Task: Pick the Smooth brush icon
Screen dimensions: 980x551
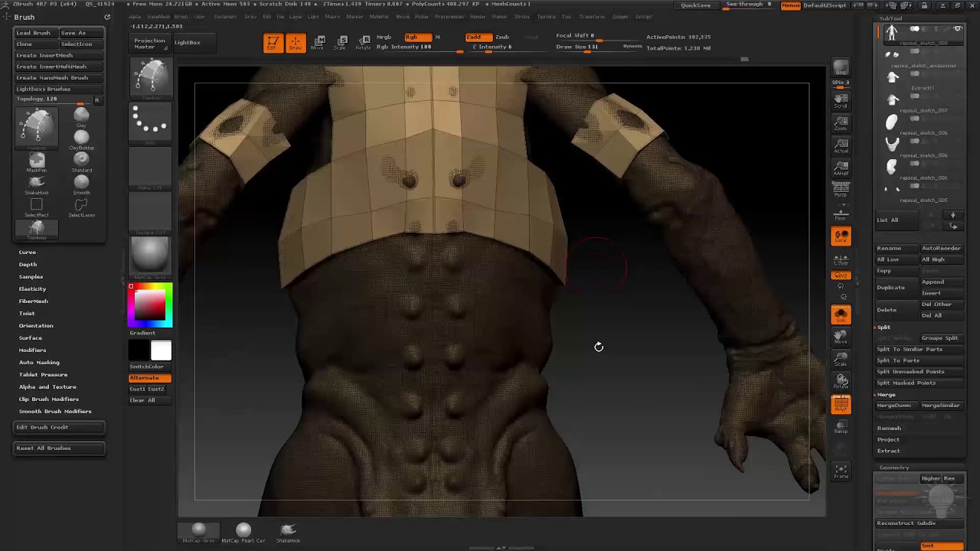Action: 81,184
